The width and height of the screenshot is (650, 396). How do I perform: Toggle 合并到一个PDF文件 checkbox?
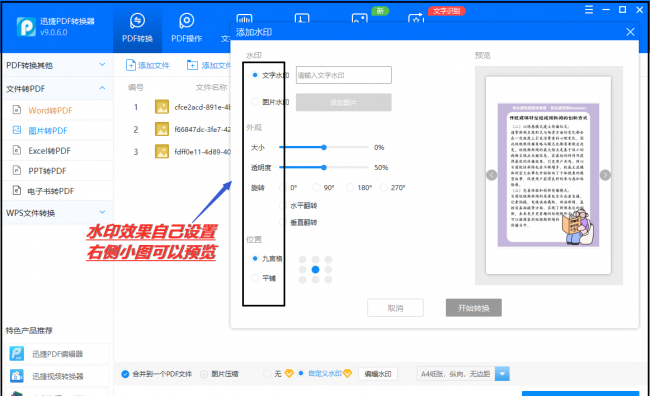[125, 374]
